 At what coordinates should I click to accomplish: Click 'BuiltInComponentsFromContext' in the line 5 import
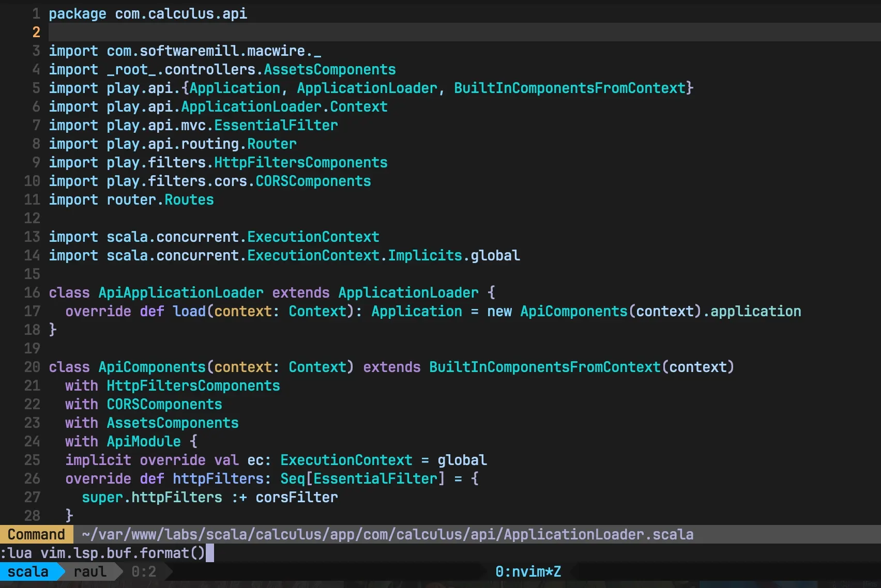(570, 88)
